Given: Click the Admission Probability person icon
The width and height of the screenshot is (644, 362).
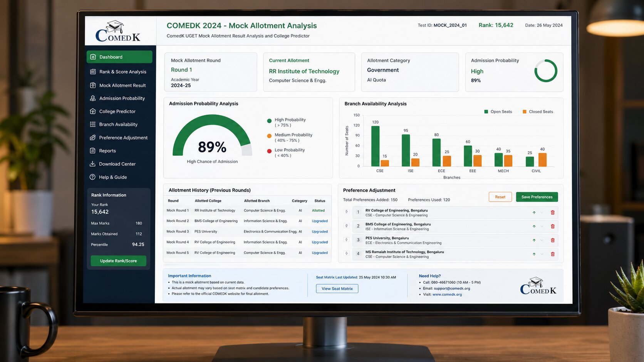Looking at the screenshot, I should (x=93, y=98).
